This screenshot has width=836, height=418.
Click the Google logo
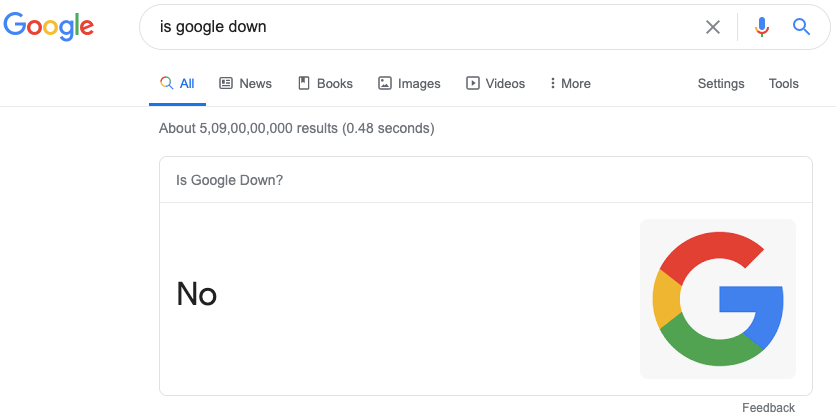[x=49, y=27]
